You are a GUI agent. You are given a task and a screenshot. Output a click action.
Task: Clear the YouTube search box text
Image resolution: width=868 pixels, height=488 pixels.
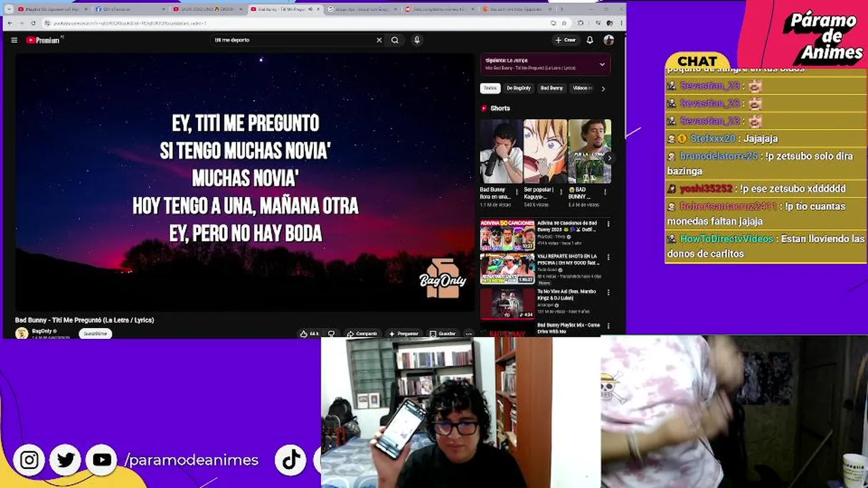click(379, 40)
